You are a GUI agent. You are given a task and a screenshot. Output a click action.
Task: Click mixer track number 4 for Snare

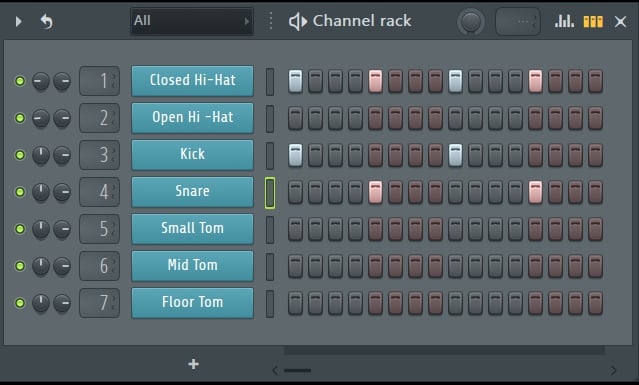(99, 192)
